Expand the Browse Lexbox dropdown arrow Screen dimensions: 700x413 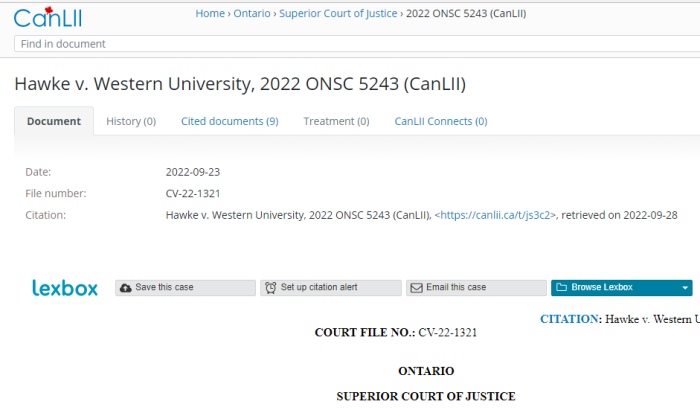pyautogui.click(x=685, y=288)
